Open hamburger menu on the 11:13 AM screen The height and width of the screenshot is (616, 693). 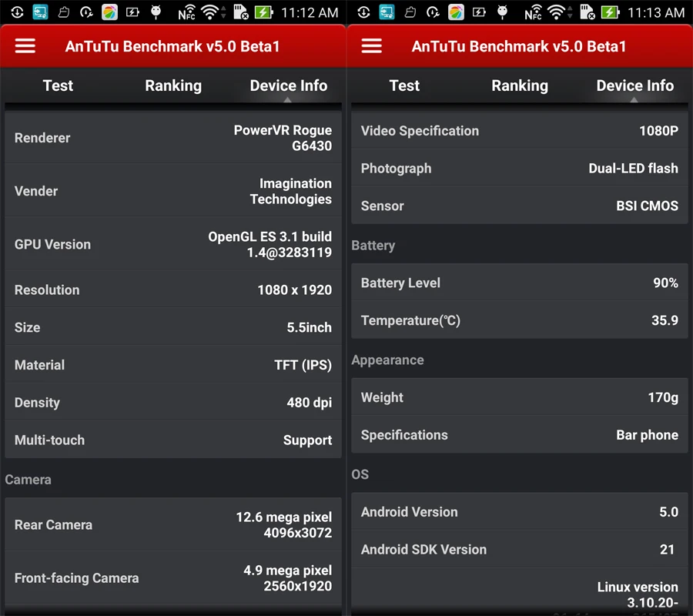[372, 46]
